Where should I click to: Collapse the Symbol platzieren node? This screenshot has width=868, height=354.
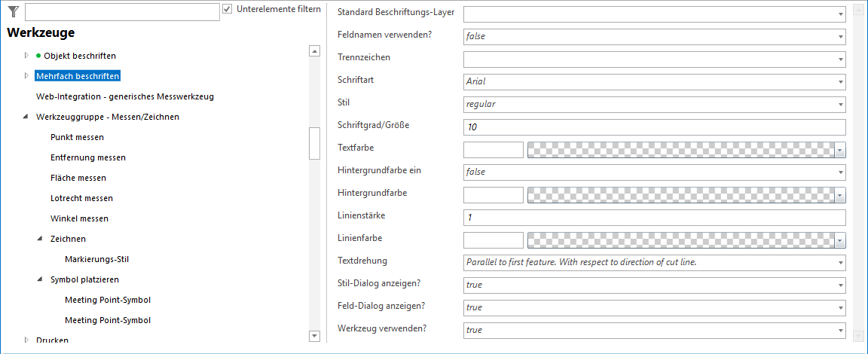tap(41, 279)
